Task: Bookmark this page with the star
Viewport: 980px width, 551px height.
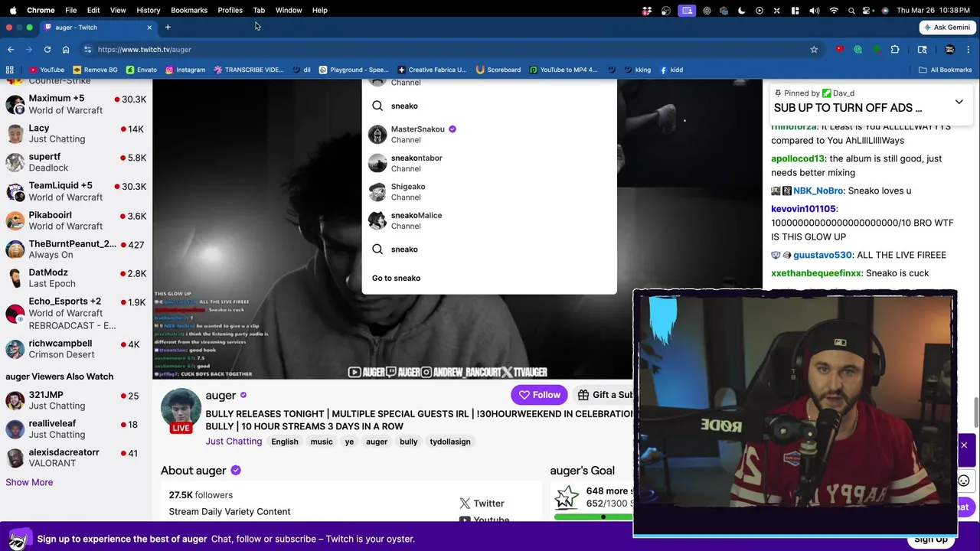Action: coord(814,50)
